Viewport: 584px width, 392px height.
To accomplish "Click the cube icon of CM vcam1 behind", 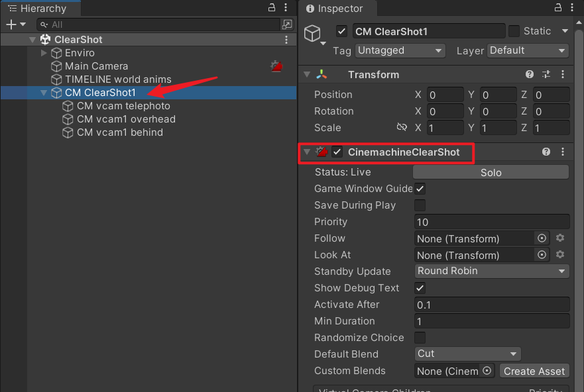I will [x=68, y=132].
